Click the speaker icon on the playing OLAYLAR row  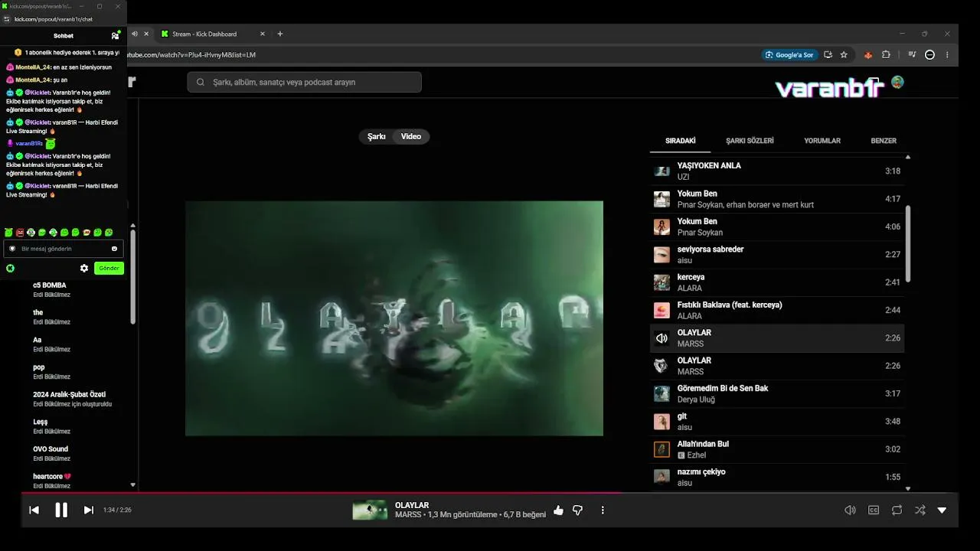(661, 338)
